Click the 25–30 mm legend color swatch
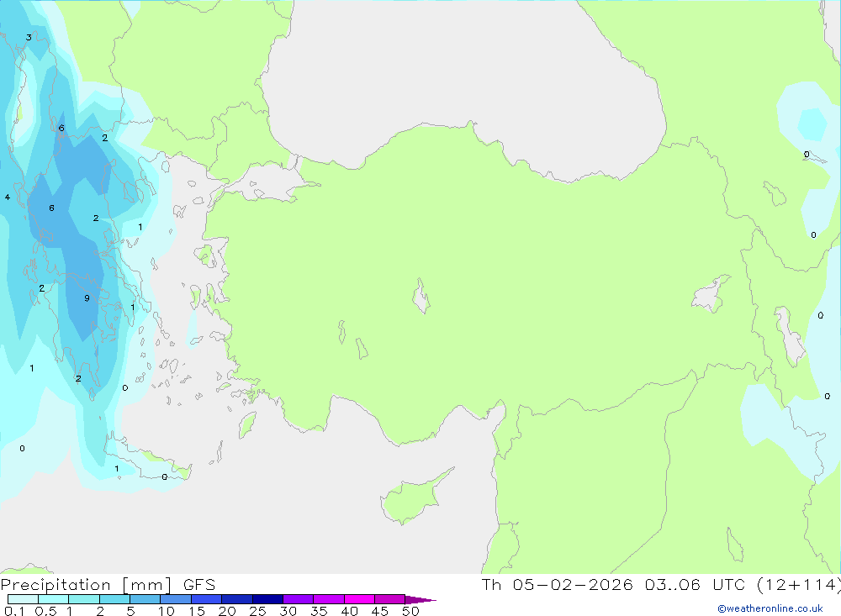This screenshot has width=841, height=616. point(267,599)
